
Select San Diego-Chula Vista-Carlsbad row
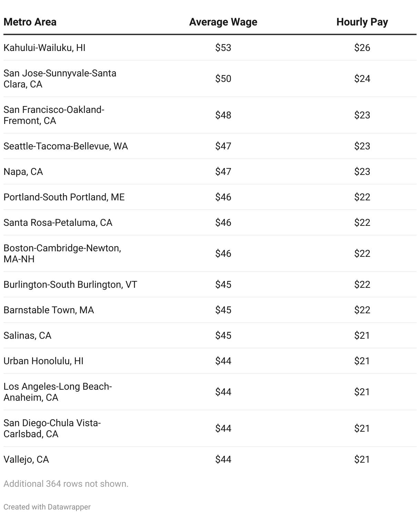52,428
